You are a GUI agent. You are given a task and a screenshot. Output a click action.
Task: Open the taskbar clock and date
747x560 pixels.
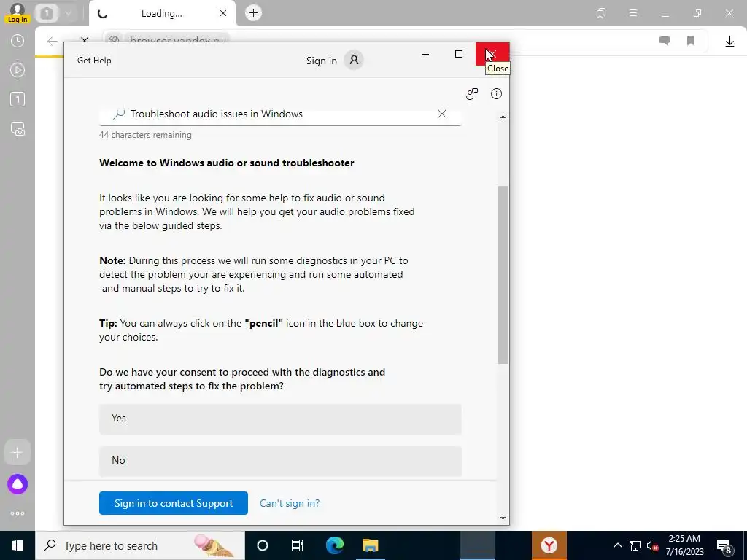(x=684, y=545)
